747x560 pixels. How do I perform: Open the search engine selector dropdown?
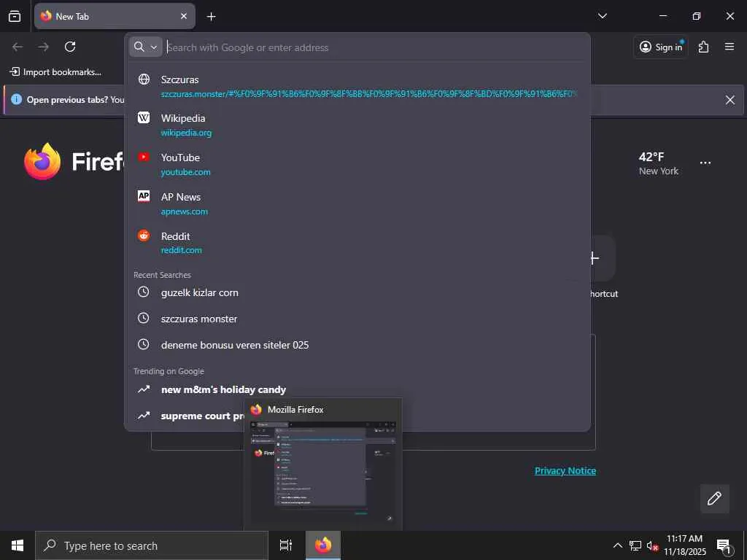click(146, 47)
